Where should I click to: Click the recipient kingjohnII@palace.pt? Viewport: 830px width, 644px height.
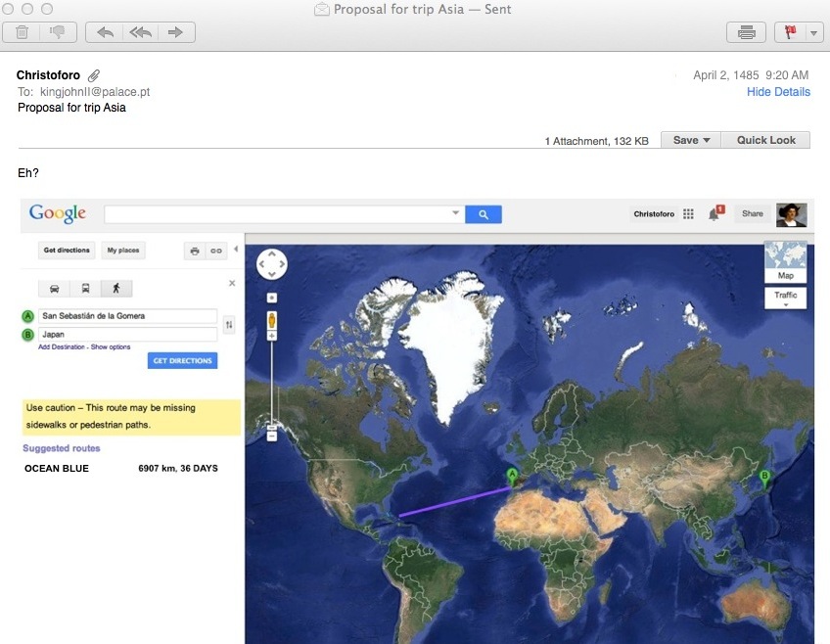[95, 92]
